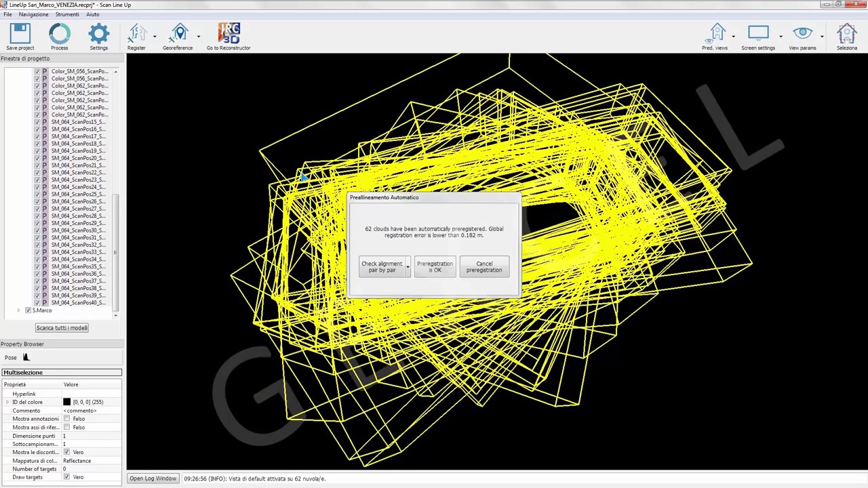Disable Mostra le discontinuità checkbox
Image resolution: width=868 pixels, height=488 pixels.
66,452
